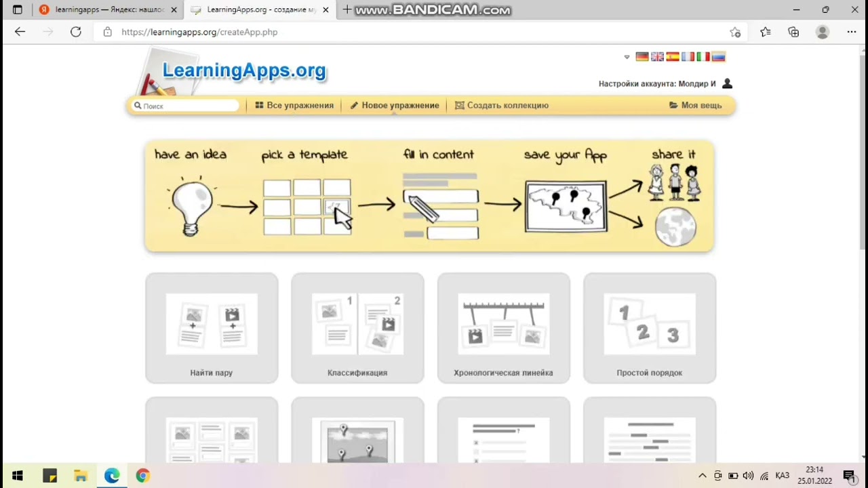Close the LearningApps.org создание tab
This screenshot has width=868, height=488.
click(x=326, y=10)
